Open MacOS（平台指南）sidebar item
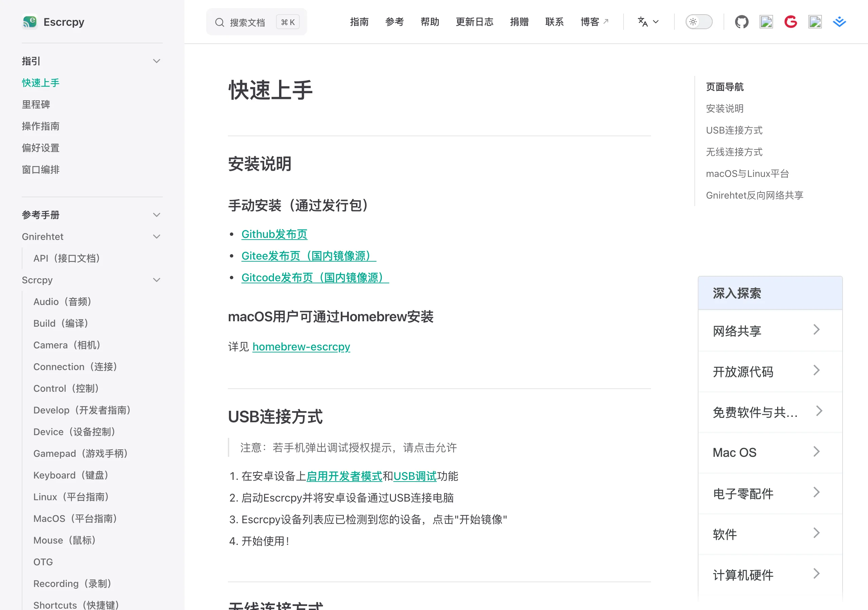This screenshot has width=868, height=610. tap(76, 518)
